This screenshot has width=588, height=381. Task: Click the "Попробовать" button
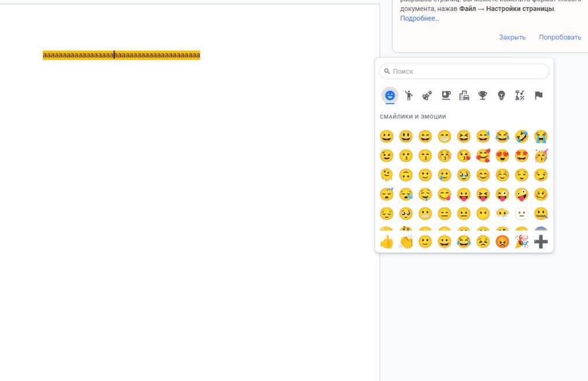(560, 37)
